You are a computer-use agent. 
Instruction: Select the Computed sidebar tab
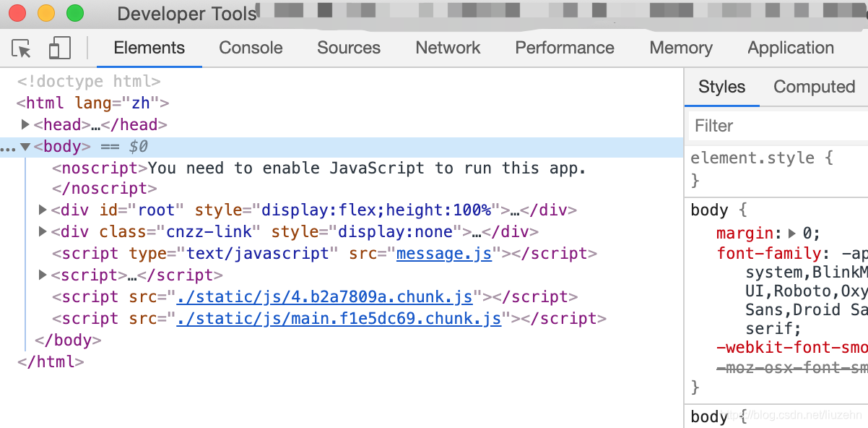pyautogui.click(x=814, y=87)
